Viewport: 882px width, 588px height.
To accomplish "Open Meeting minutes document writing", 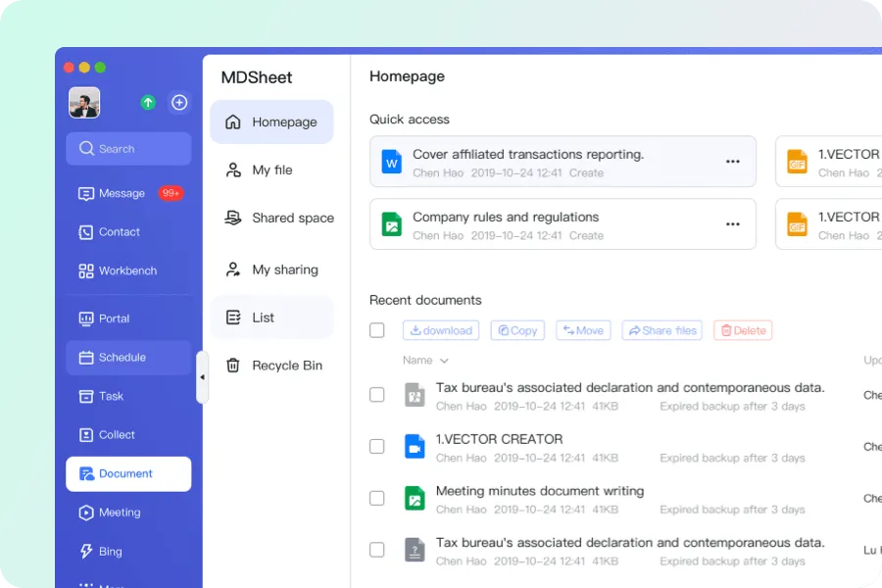I will tap(540, 491).
